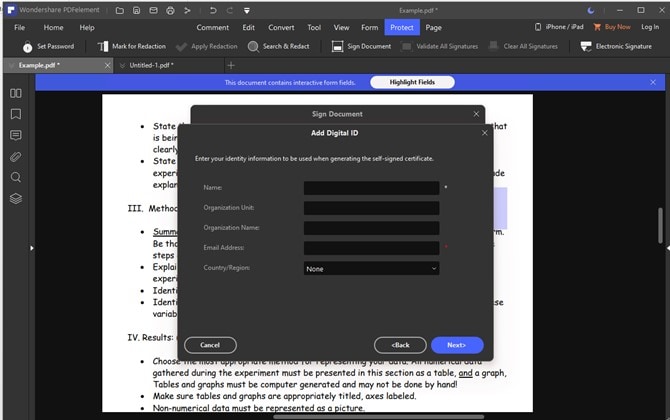Expand the left sidebar arrow
This screenshot has width=670, height=420.
pyautogui.click(x=32, y=248)
